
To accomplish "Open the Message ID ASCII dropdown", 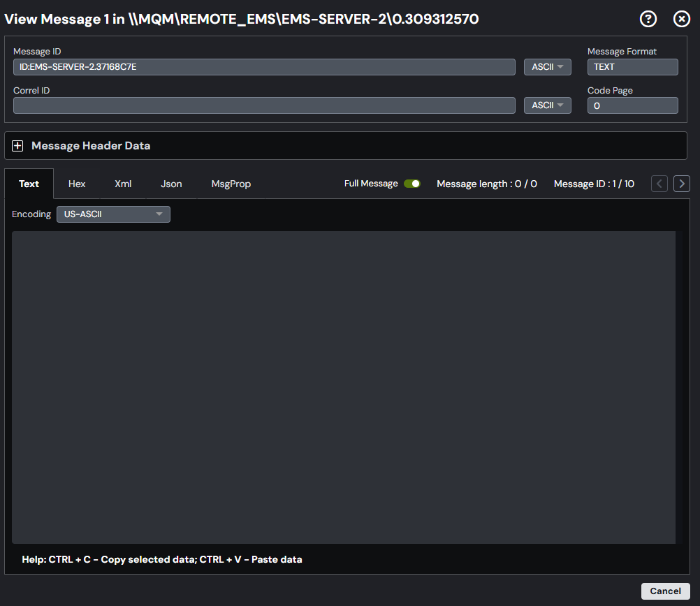I will (547, 67).
